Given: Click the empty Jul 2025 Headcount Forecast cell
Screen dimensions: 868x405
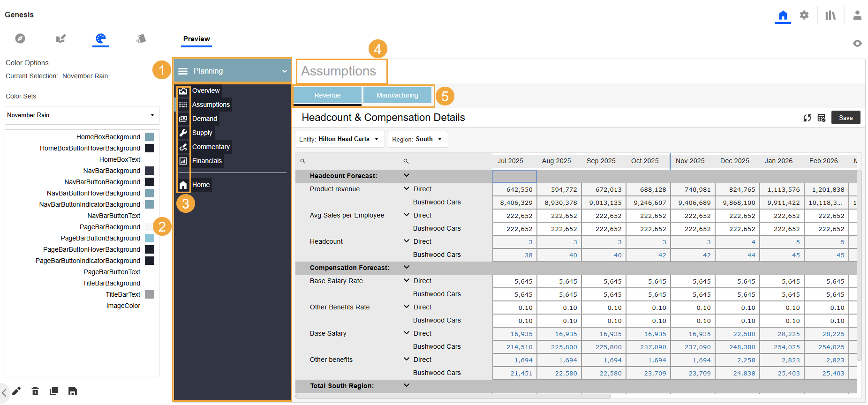Looking at the screenshot, I should [x=514, y=176].
